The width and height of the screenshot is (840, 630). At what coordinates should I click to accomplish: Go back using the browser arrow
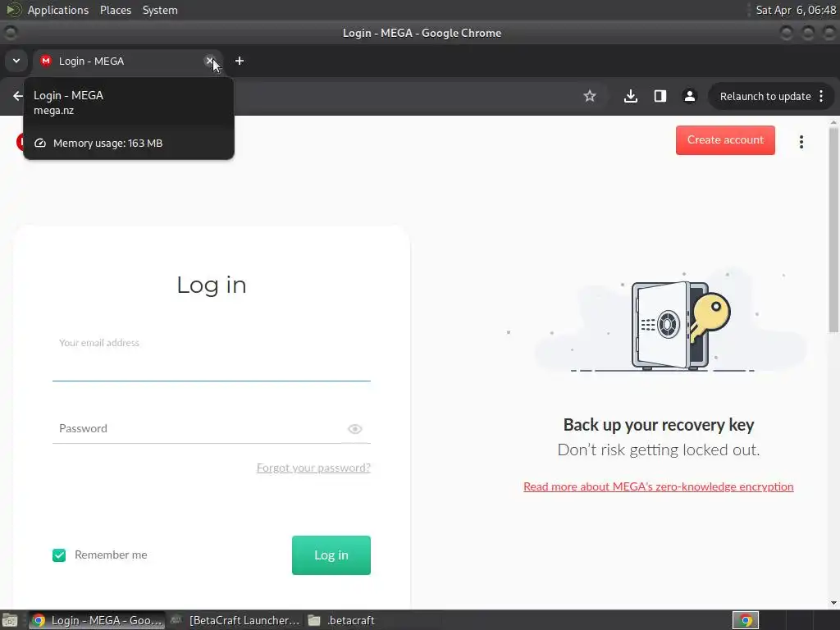18,96
